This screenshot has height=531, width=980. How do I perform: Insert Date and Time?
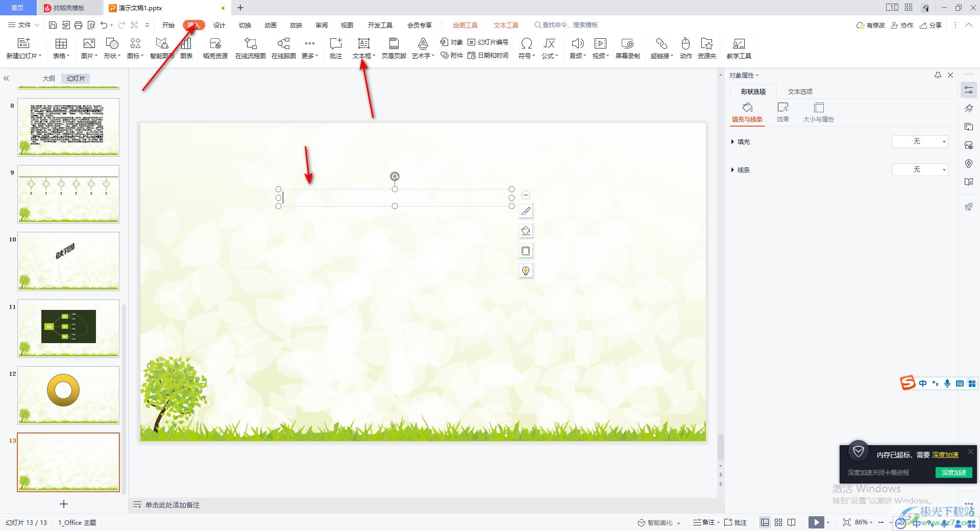coord(488,55)
